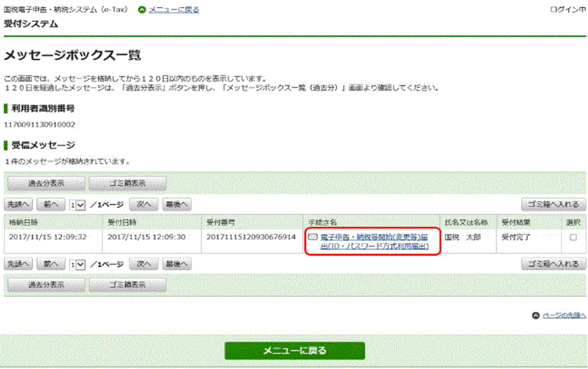This screenshot has width=588, height=369.
Task: Click lower 前へ pagination button
Action: [x=51, y=264]
